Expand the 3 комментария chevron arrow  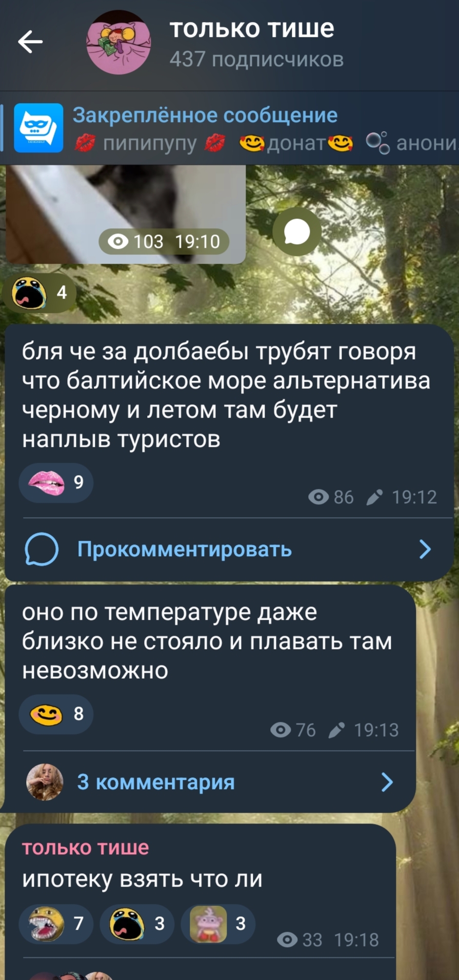point(387,782)
